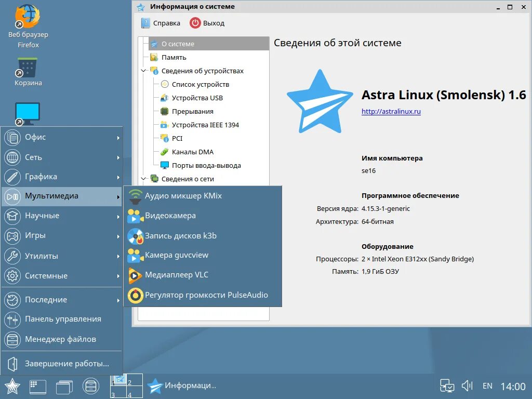Open the volume speaker tray icon

[x=467, y=386]
